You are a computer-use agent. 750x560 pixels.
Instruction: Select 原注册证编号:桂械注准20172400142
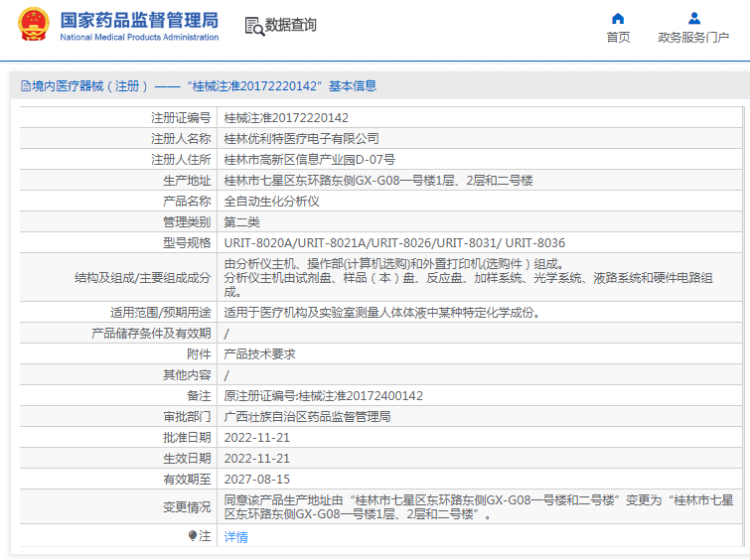323,396
